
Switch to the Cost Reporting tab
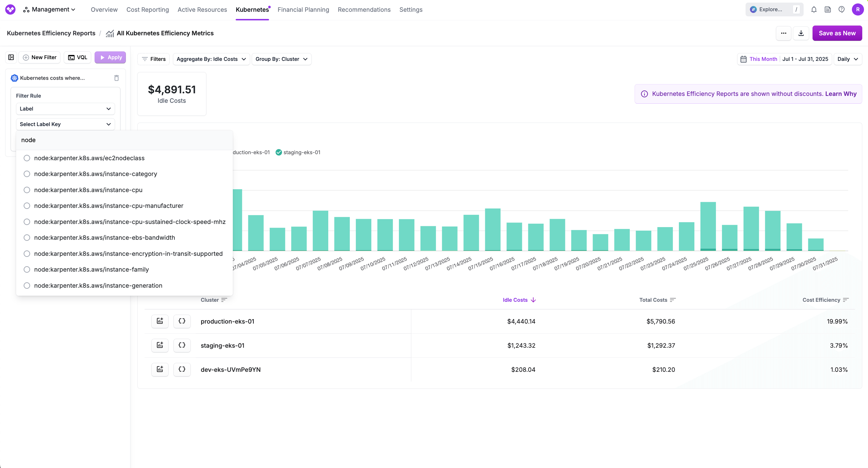[x=147, y=9]
